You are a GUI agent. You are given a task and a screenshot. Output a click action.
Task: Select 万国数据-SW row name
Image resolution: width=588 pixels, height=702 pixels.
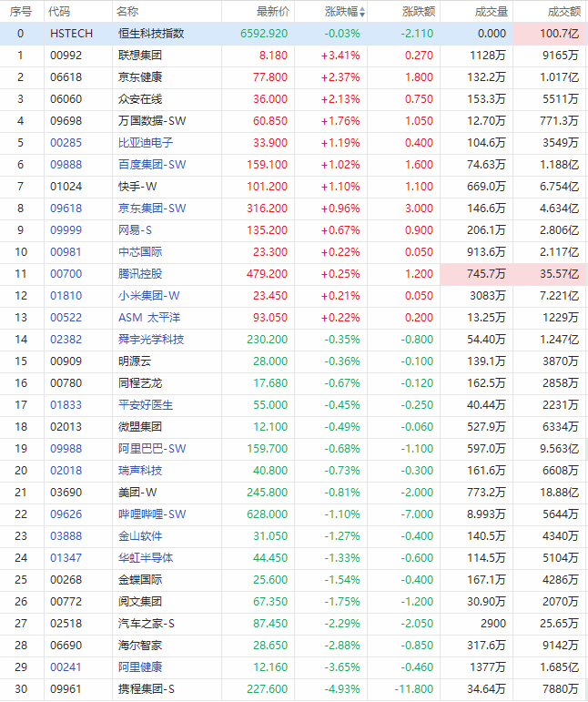click(x=152, y=121)
